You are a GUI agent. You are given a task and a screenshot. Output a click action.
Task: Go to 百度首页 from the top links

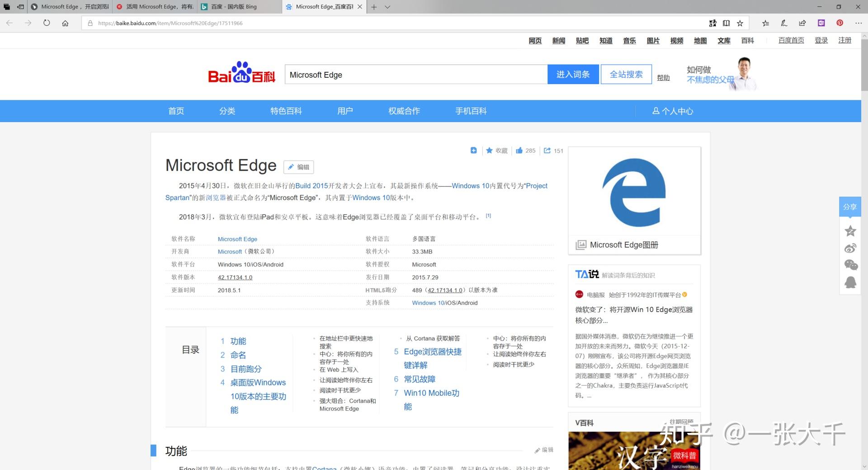pos(791,40)
